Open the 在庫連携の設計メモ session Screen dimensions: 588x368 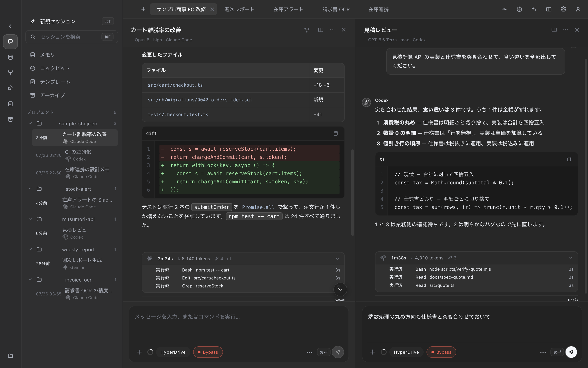point(75,173)
